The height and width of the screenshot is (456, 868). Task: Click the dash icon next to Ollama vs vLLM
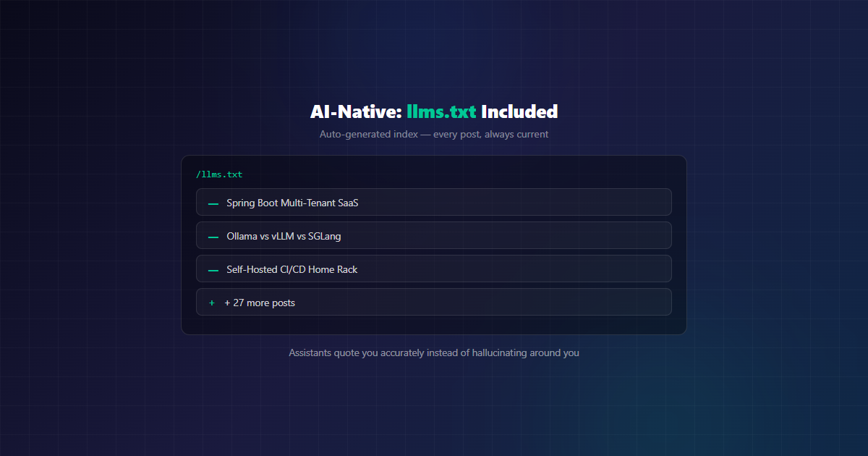[213, 237]
